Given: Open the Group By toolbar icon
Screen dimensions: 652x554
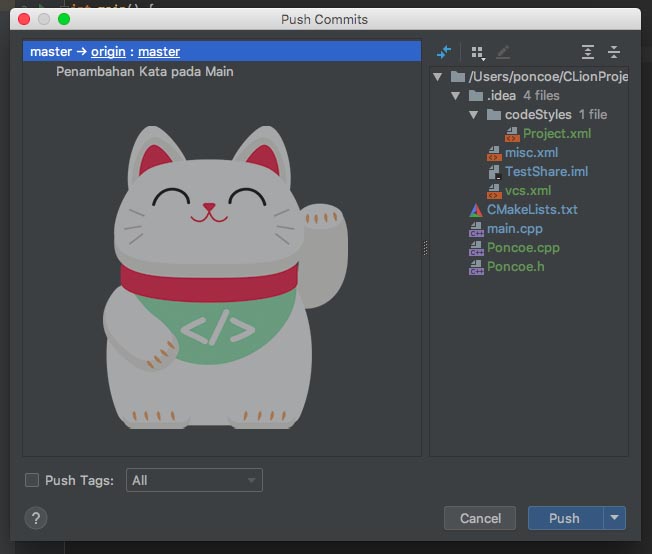Looking at the screenshot, I should point(478,53).
